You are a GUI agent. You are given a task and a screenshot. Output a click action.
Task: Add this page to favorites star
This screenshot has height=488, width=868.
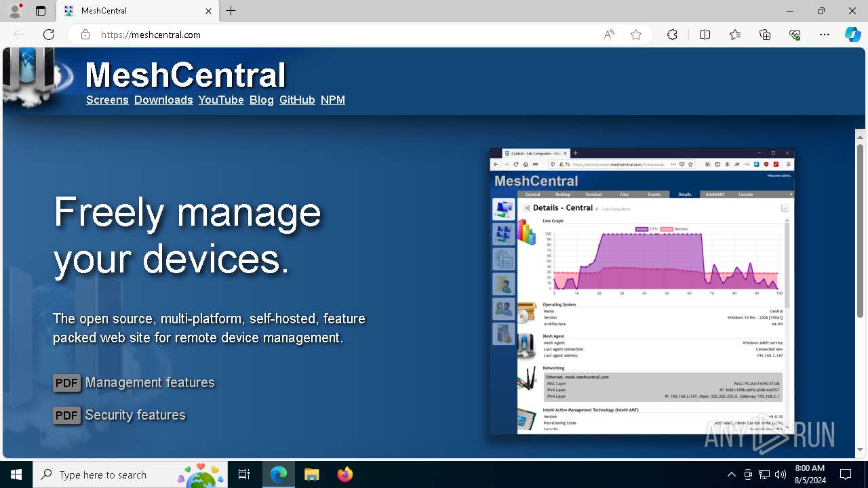[x=636, y=35]
